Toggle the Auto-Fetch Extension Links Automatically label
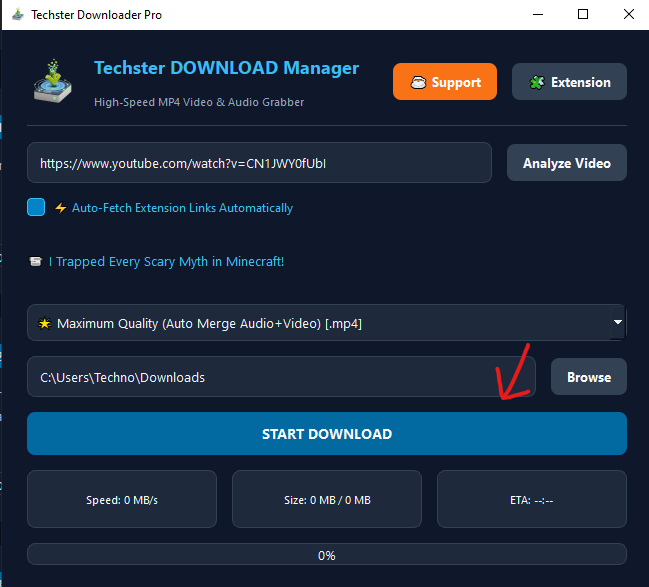The width and height of the screenshot is (649, 587). [182, 208]
